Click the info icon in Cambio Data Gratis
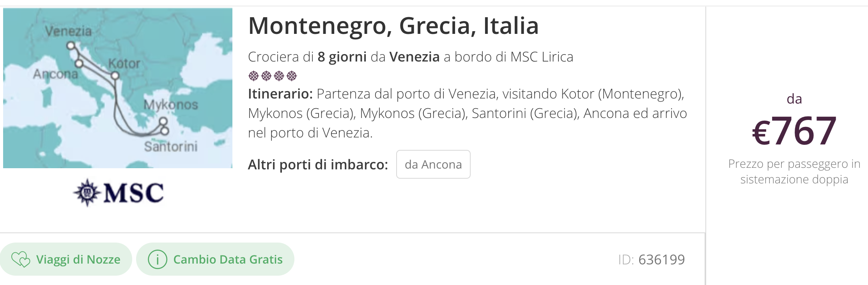 click(158, 259)
